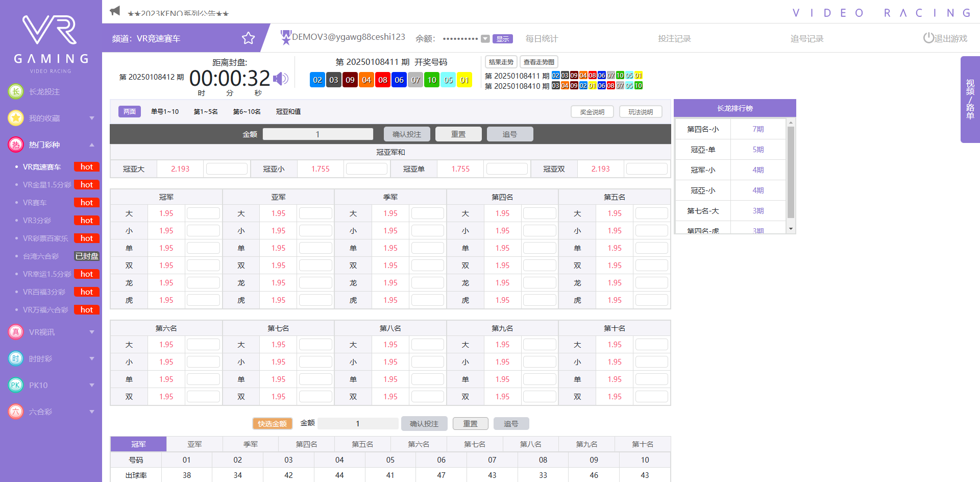Open the 投注记录 link
980x482 pixels.
coord(674,39)
